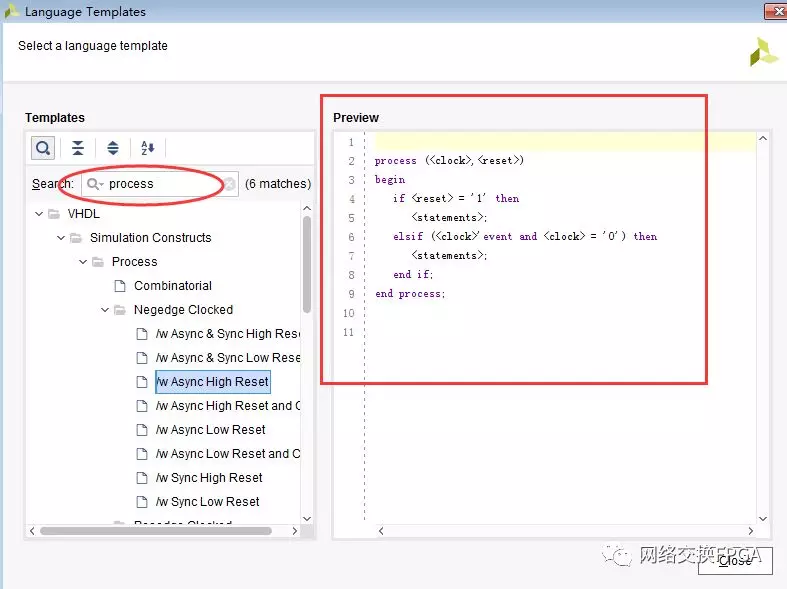Select /w Async Low Reset and C template

[228, 454]
